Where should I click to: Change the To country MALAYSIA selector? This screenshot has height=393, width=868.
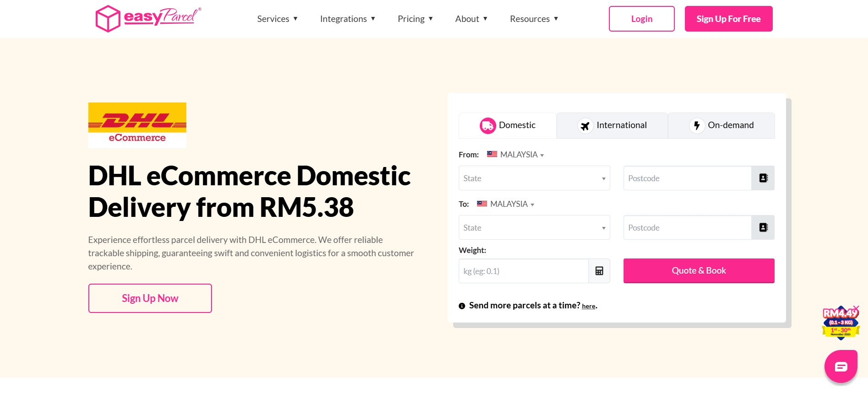506,204
